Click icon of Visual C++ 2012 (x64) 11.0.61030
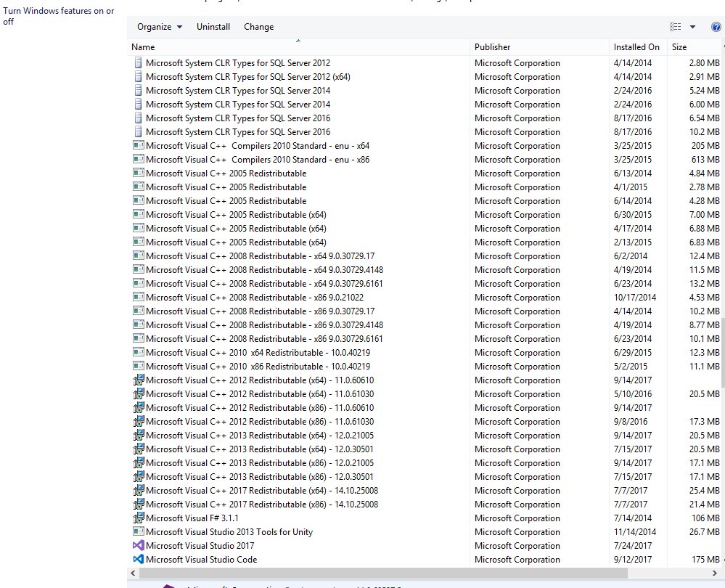Screen dimensions: 725x588 [138, 394]
